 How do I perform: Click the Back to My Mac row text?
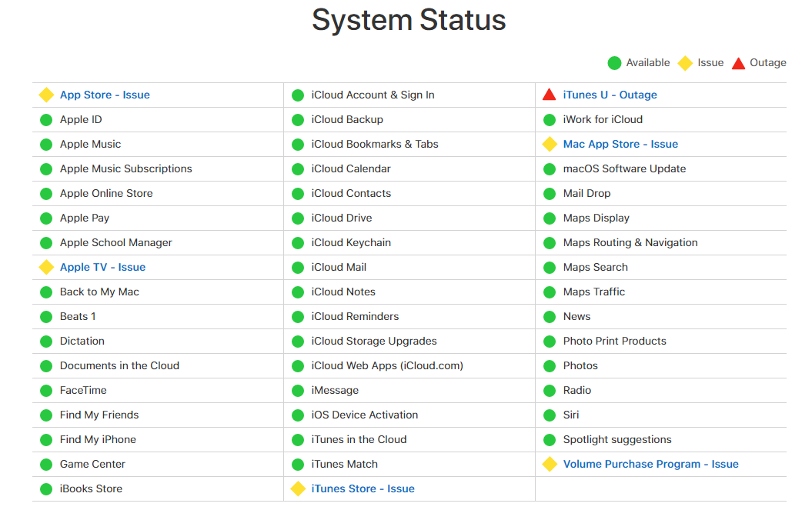coord(99,292)
